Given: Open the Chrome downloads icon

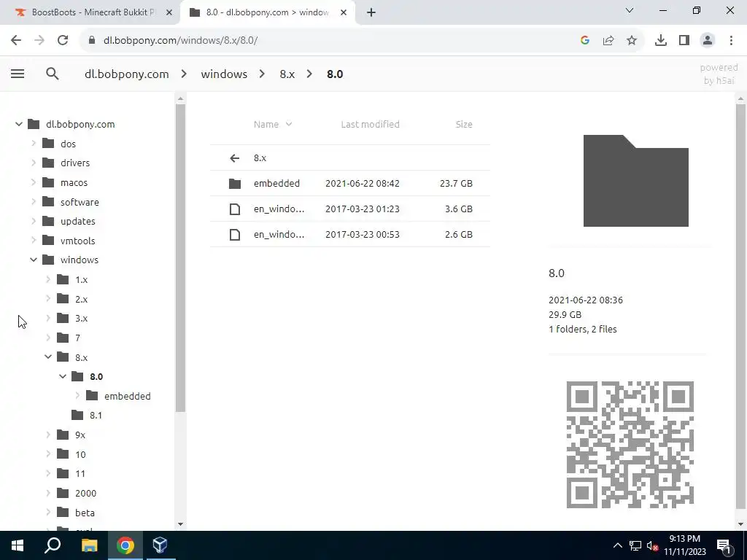Looking at the screenshot, I should click(x=660, y=41).
